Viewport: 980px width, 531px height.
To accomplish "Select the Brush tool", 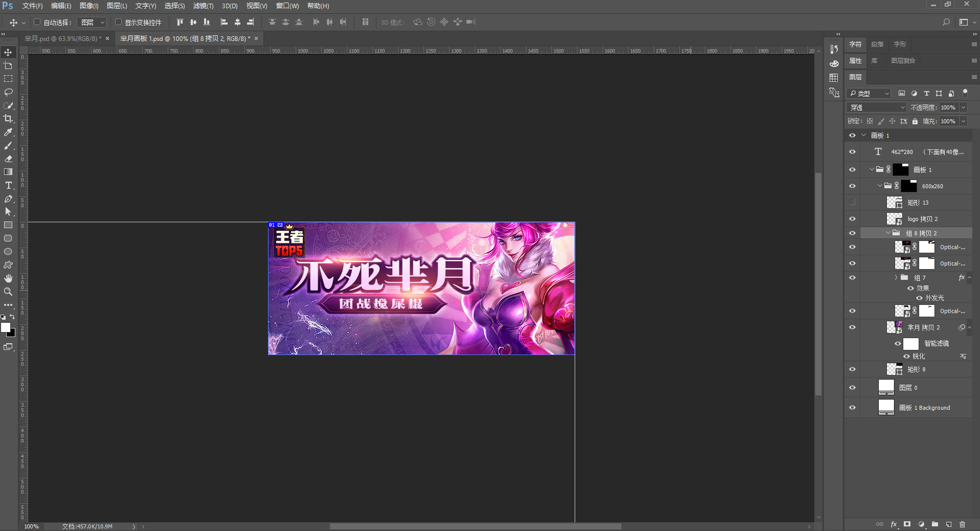I will (x=8, y=145).
